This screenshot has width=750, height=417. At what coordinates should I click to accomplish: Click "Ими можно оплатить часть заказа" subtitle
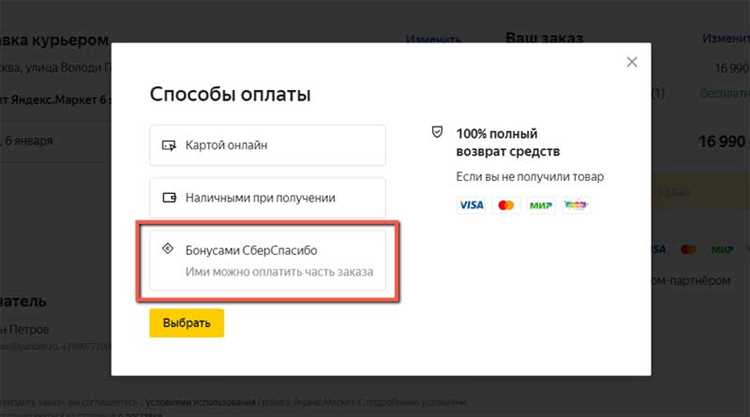[279, 272]
